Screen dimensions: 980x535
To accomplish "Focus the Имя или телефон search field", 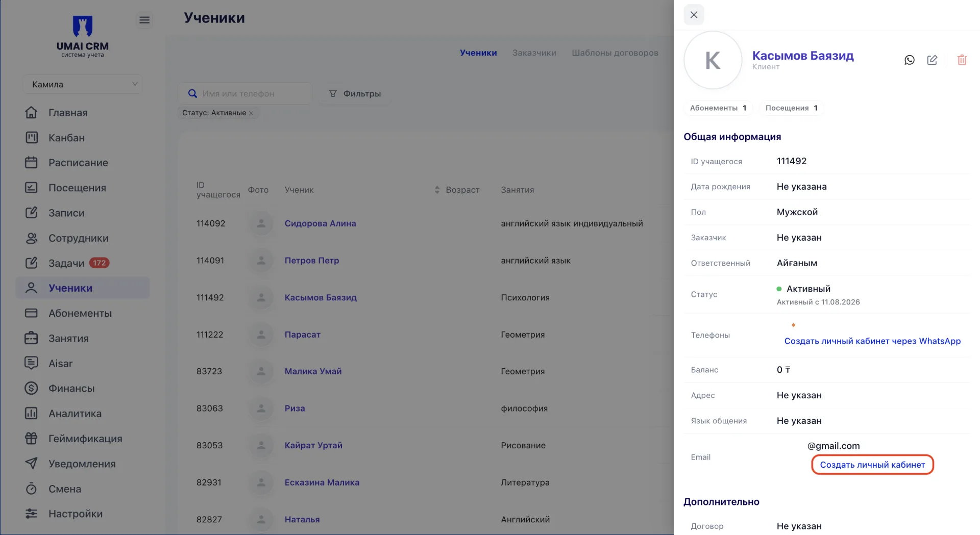I will pos(245,93).
